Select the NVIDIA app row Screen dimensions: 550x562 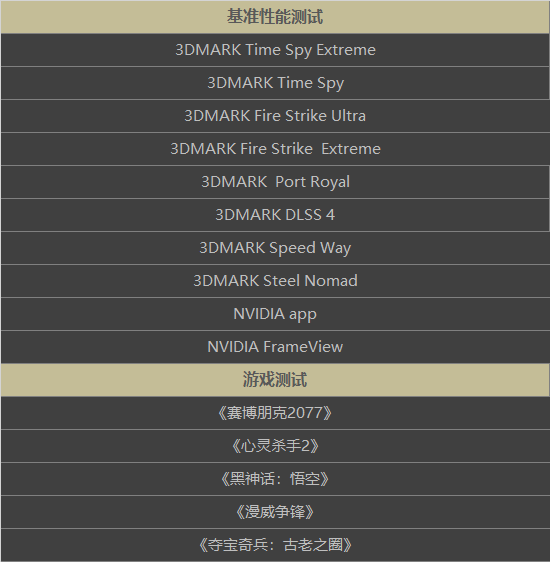275,314
